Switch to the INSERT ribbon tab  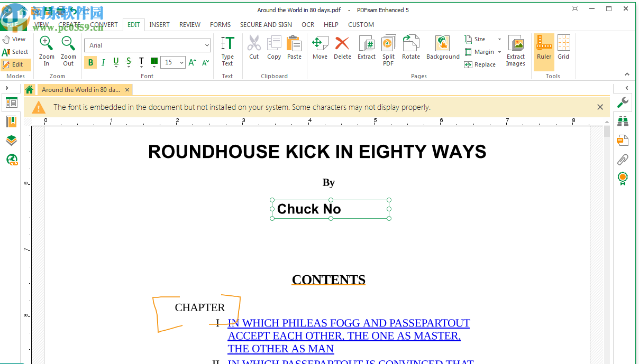tap(159, 24)
